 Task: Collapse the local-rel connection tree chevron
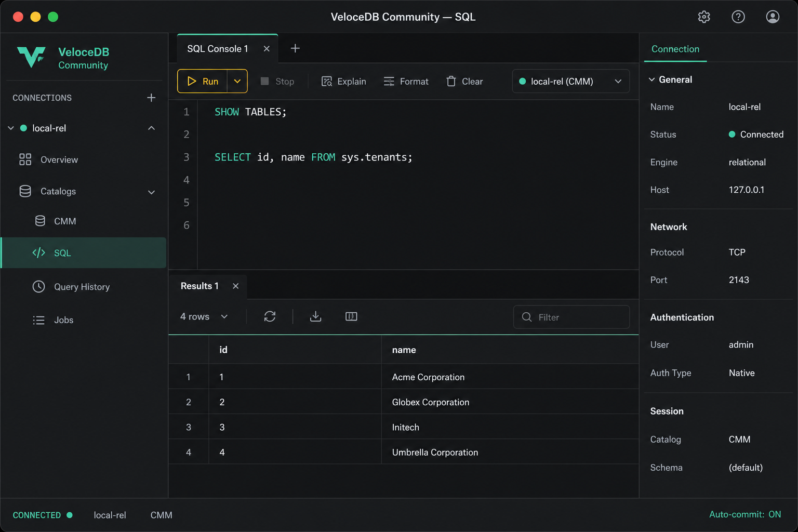click(10, 128)
